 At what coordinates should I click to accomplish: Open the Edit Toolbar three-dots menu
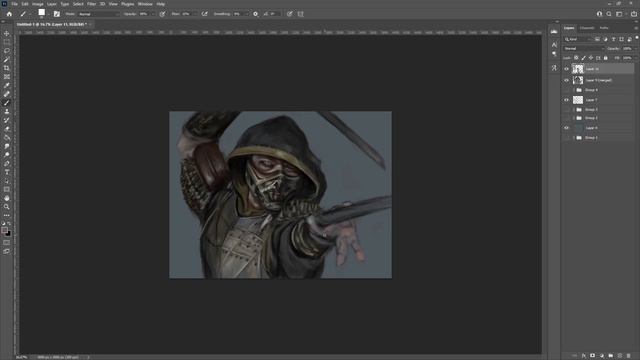click(7, 215)
